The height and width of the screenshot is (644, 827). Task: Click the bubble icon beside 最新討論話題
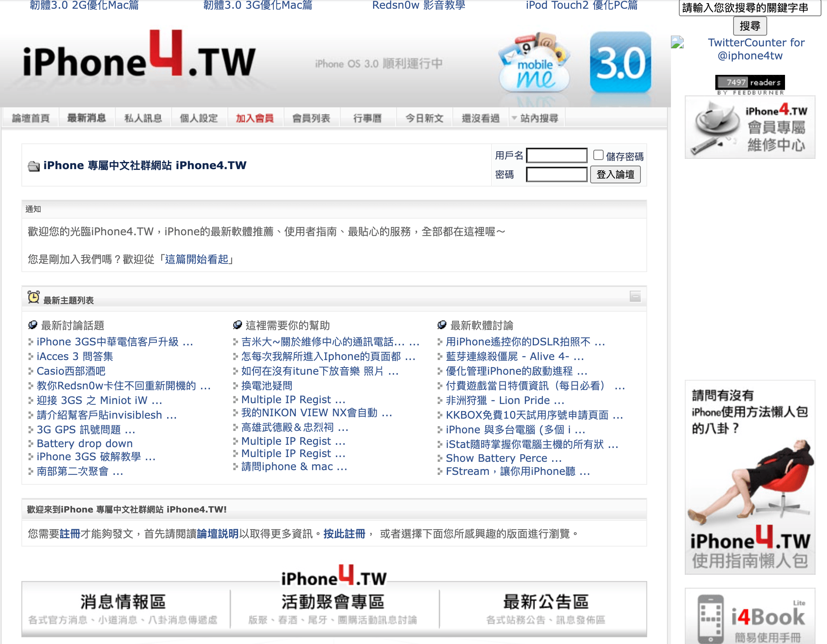(x=33, y=325)
